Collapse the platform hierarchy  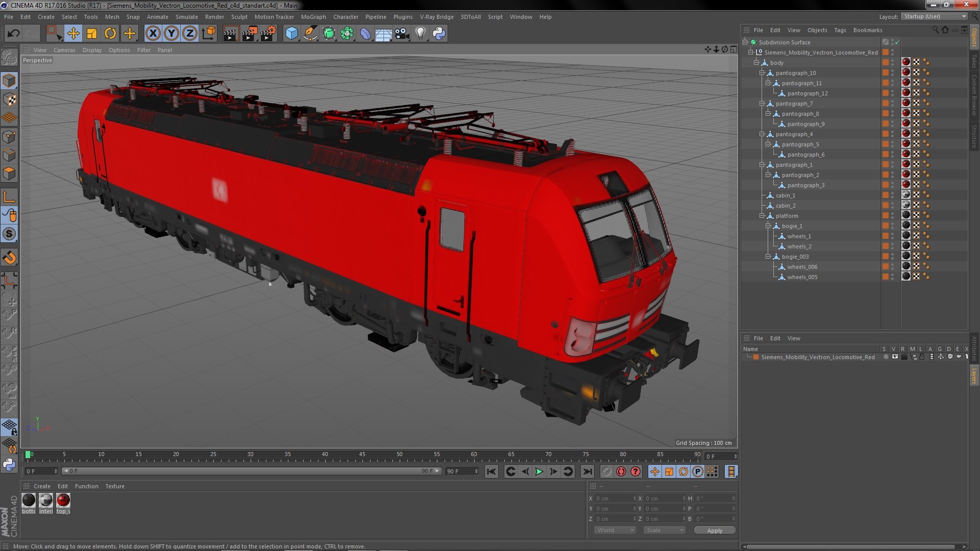pos(762,215)
